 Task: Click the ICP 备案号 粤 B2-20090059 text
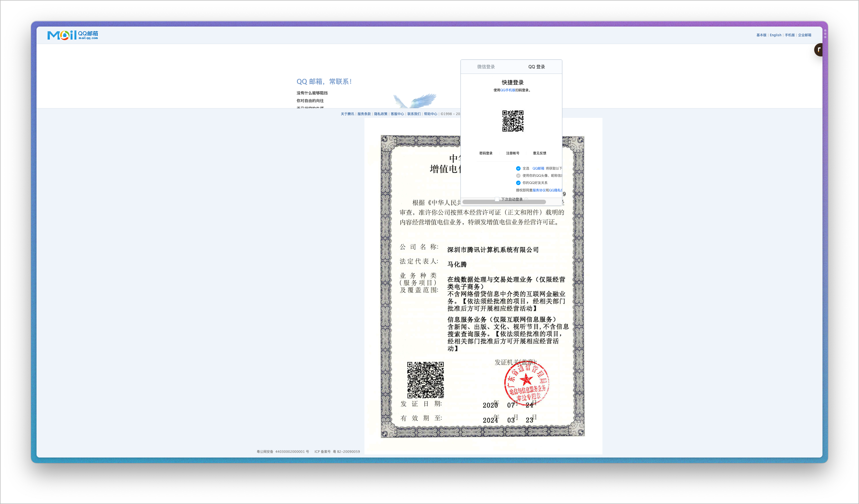[337, 451]
